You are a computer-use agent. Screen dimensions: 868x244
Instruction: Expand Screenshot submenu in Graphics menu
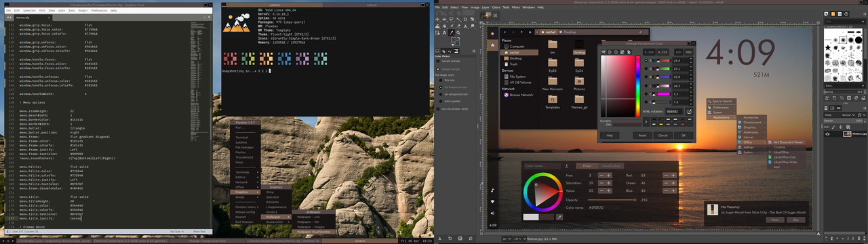click(277, 222)
